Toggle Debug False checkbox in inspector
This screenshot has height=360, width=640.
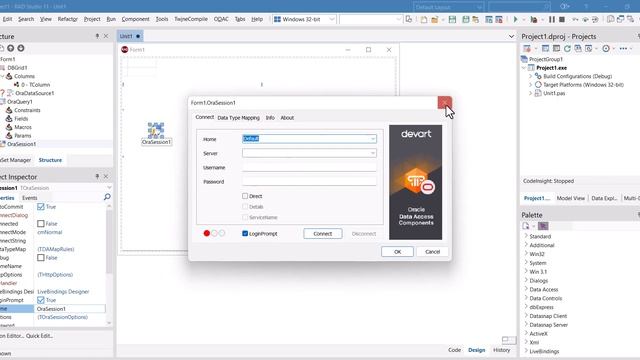tap(41, 258)
